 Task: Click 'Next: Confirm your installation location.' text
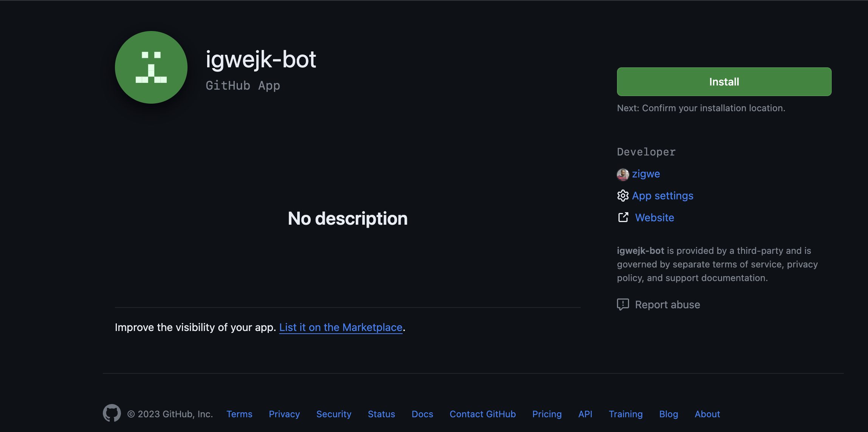(701, 108)
